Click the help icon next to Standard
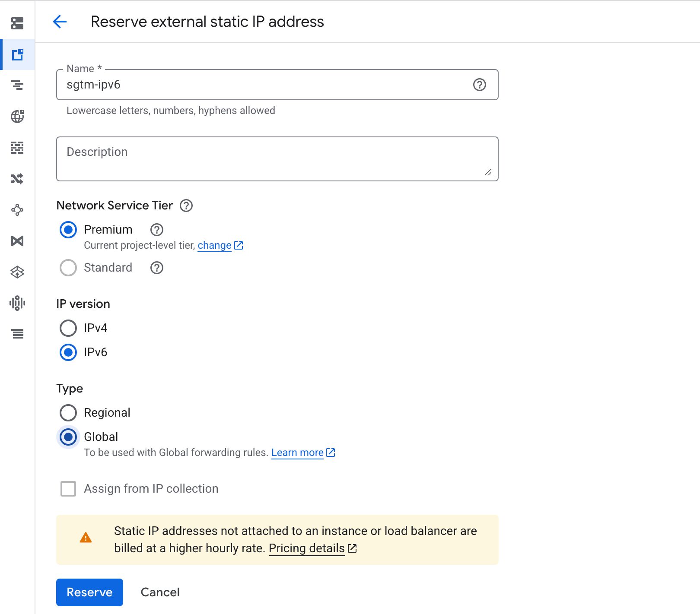The width and height of the screenshot is (700, 614). pyautogui.click(x=157, y=268)
